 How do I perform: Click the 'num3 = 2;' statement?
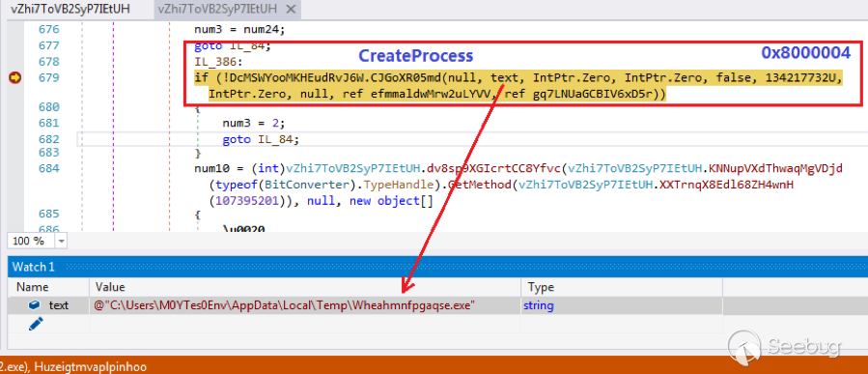pyautogui.click(x=253, y=123)
